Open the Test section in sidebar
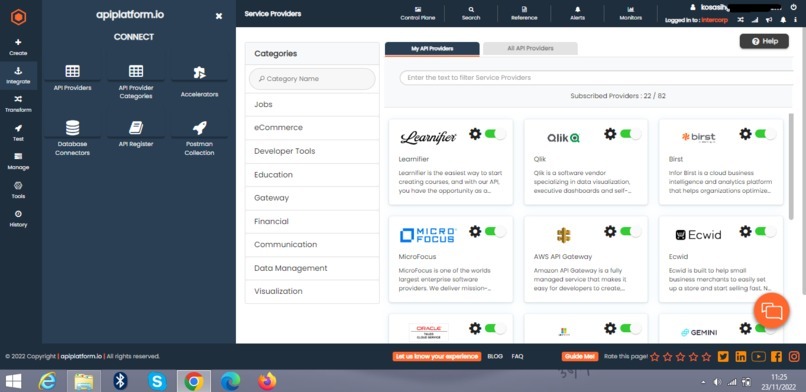Viewport: 806px width, 392px height. click(x=18, y=133)
